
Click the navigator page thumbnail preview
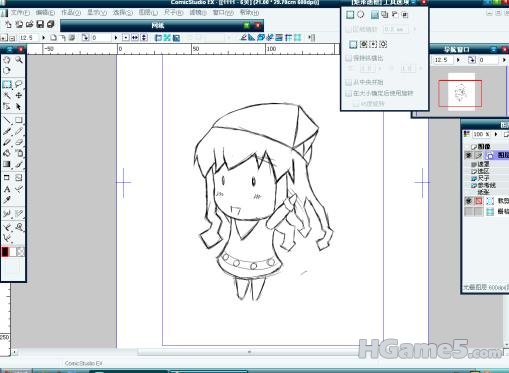[461, 92]
